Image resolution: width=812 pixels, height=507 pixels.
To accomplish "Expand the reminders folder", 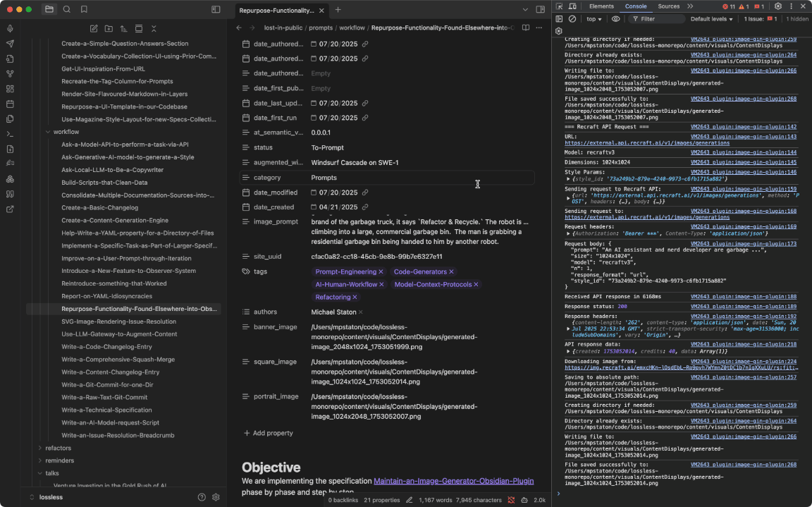I will click(40, 460).
